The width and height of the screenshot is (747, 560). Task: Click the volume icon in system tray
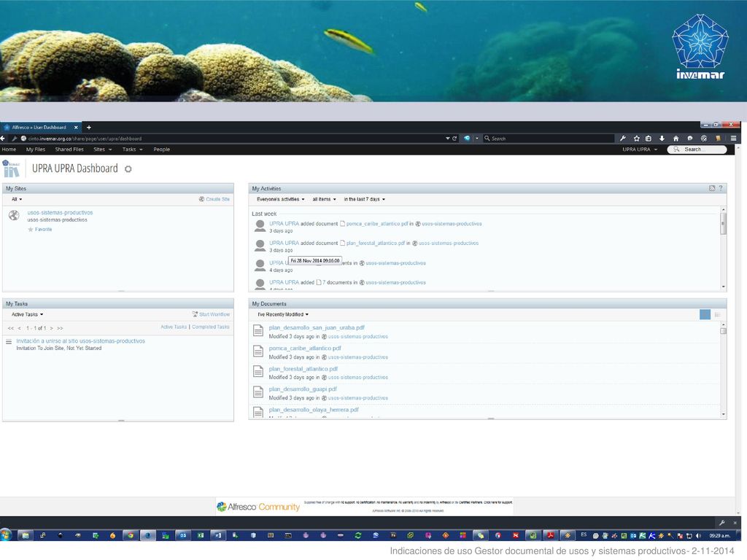(698, 536)
